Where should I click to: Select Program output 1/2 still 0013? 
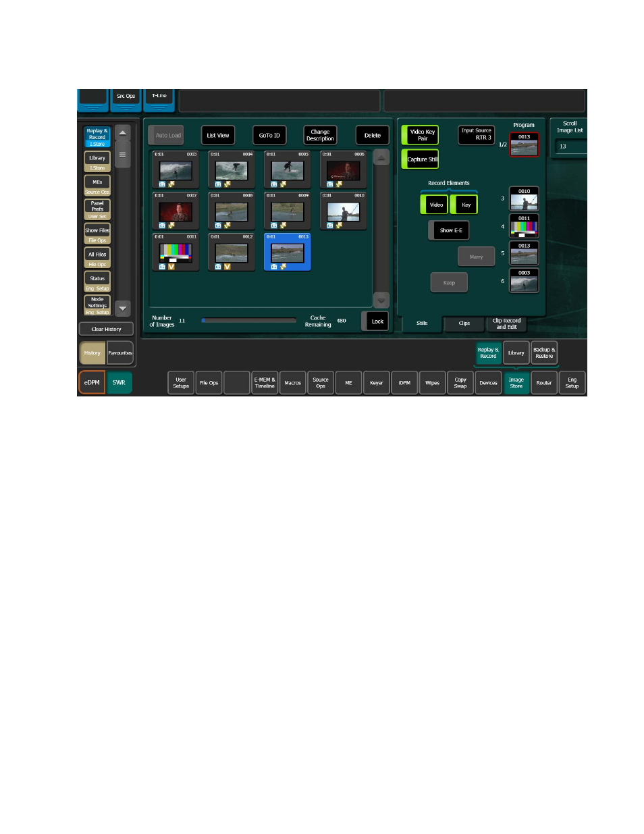pos(524,145)
